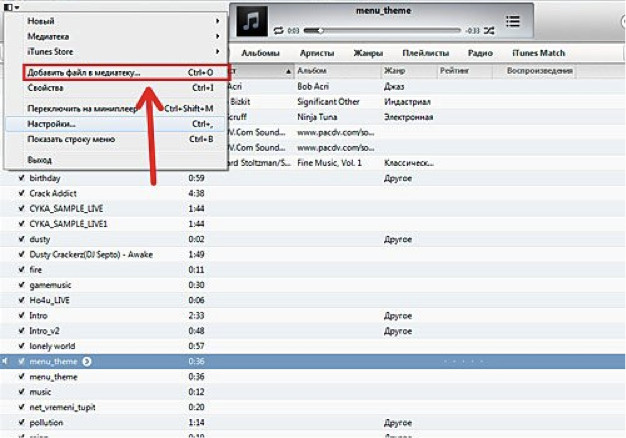Click the speaker icon on the playing row

(x=6, y=361)
